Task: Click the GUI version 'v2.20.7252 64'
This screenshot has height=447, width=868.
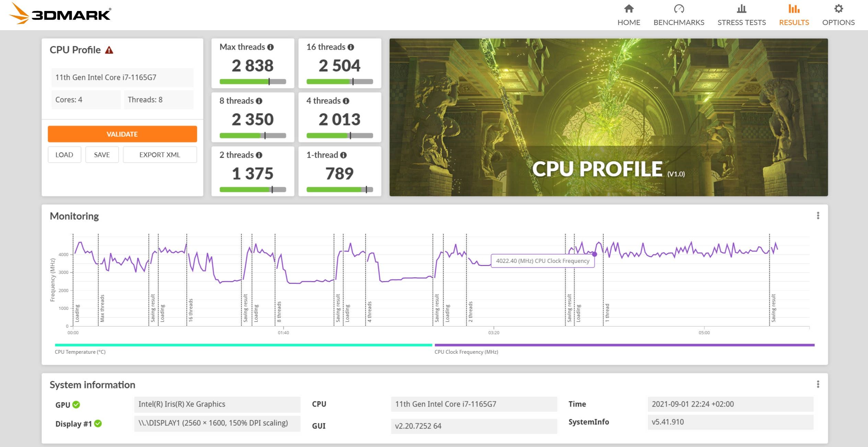Action: [x=474, y=426]
